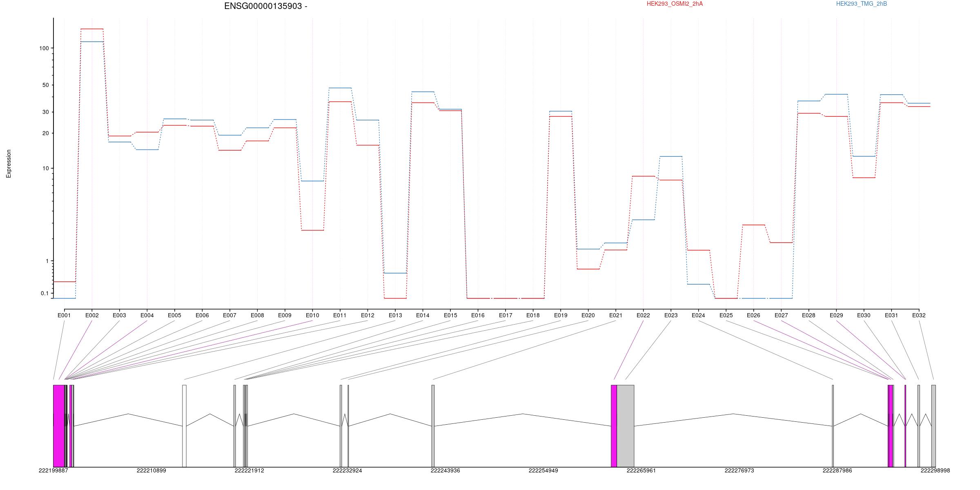Click the E031 exon label
The height and width of the screenshot is (490, 980).
[891, 315]
